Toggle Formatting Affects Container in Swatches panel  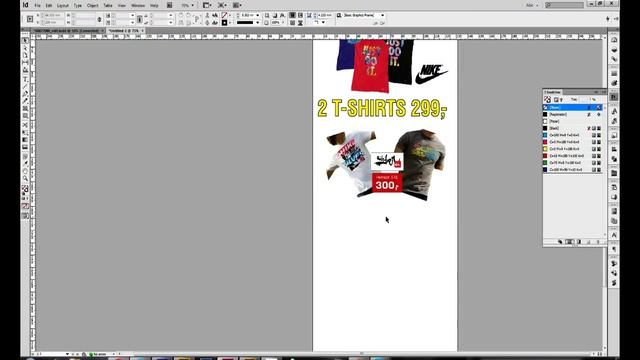click(556, 100)
